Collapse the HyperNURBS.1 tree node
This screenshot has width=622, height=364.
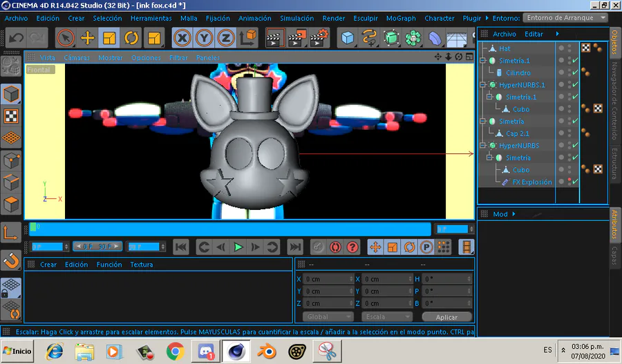pyautogui.click(x=483, y=85)
